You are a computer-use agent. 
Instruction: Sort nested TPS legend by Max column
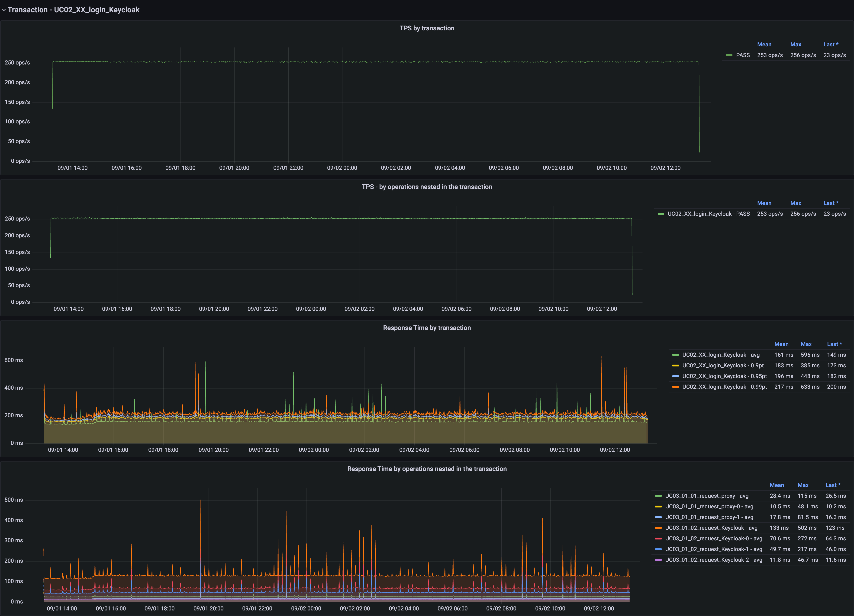pos(796,203)
